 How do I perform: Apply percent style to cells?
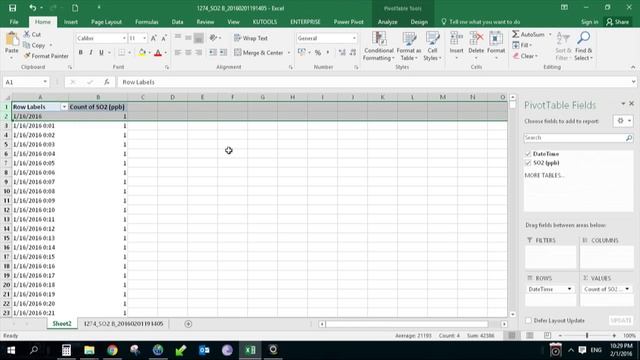coord(318,53)
